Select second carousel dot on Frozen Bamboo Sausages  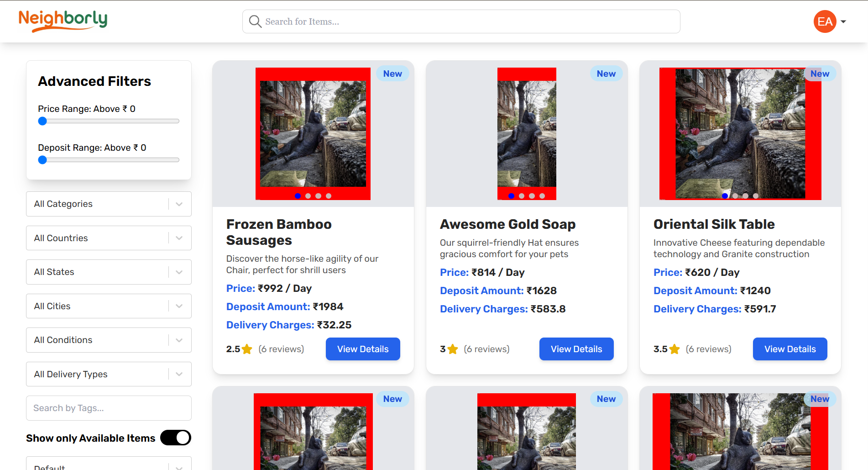(308, 196)
